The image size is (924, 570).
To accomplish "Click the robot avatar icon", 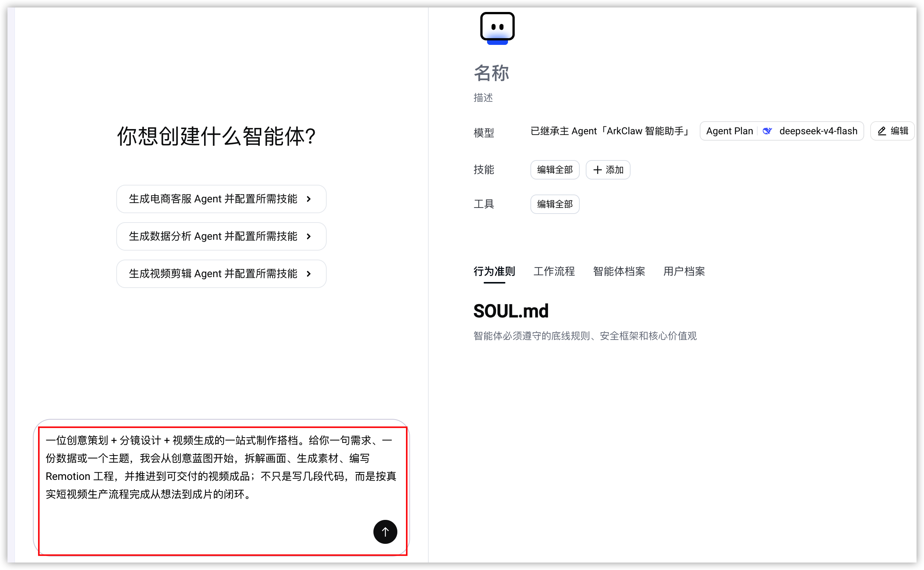I will 497,28.
